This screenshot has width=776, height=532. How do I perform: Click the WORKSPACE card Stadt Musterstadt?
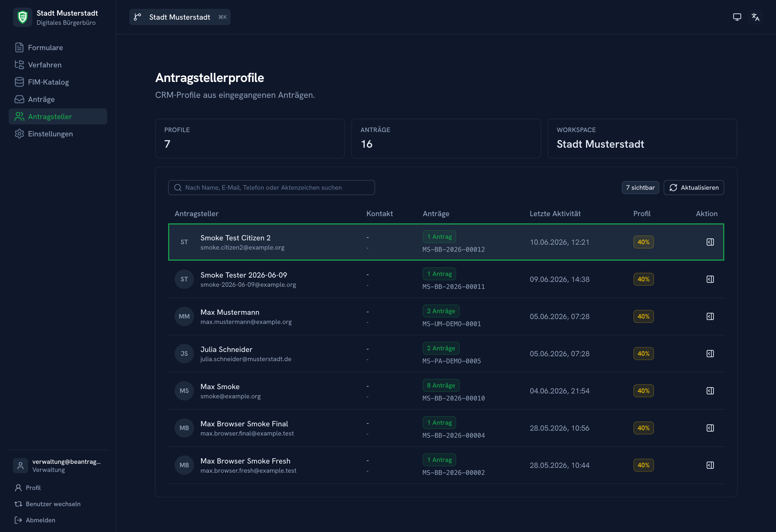(x=642, y=139)
